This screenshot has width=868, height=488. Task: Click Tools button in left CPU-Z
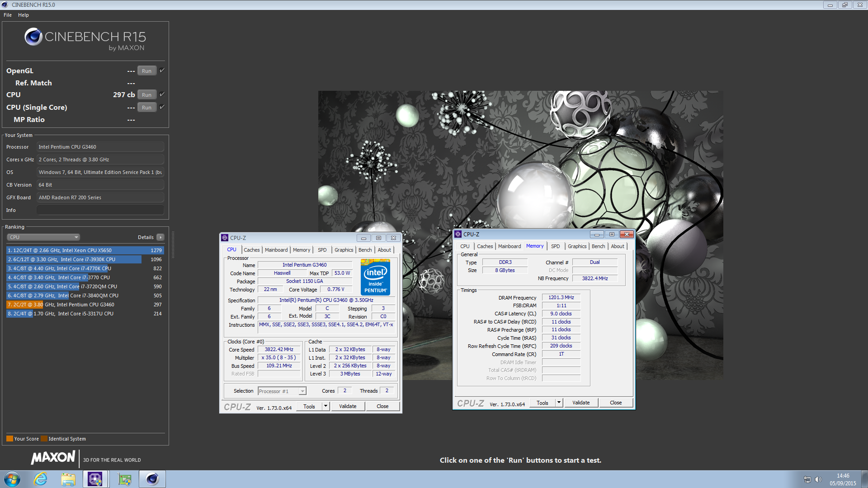[x=309, y=407]
